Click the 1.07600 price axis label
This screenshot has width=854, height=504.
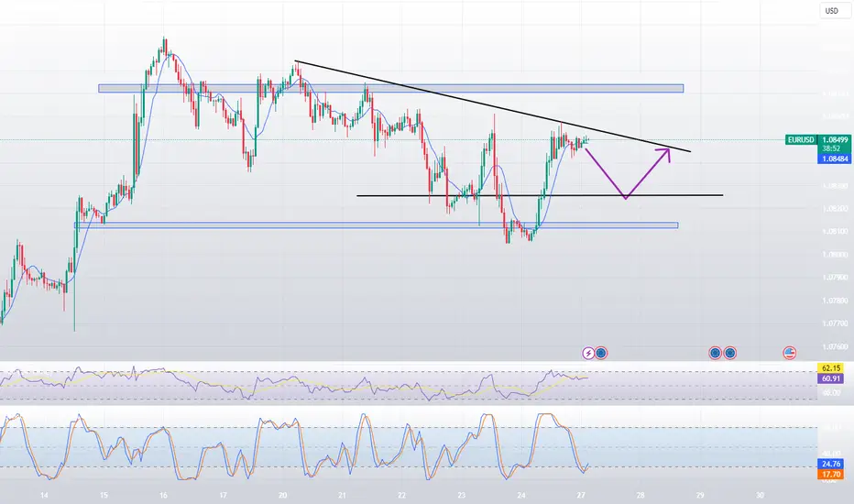click(x=835, y=346)
